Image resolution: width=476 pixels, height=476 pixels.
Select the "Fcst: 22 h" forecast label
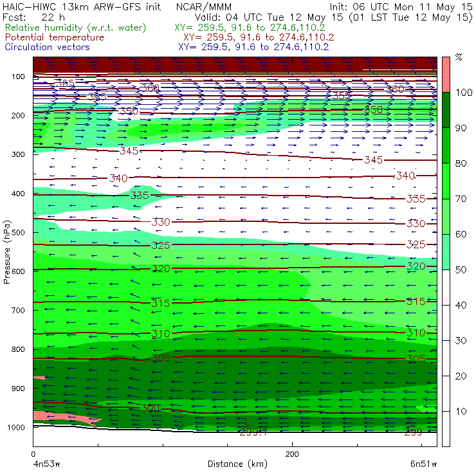pyautogui.click(x=33, y=17)
